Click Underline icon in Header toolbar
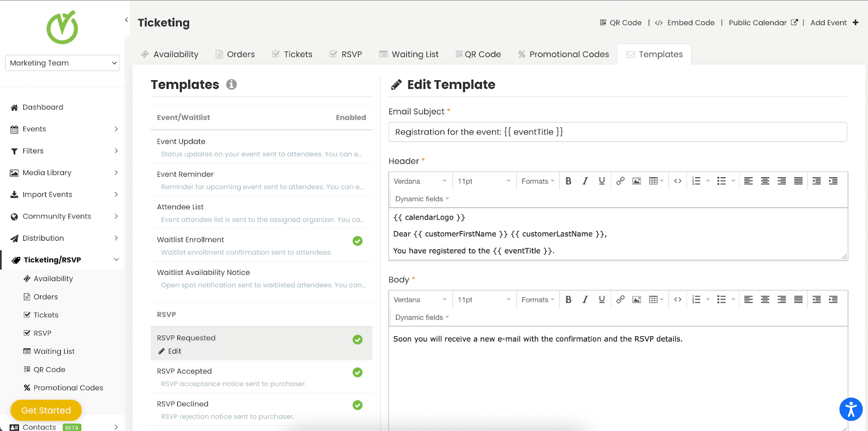The width and height of the screenshot is (868, 431). 602,181
